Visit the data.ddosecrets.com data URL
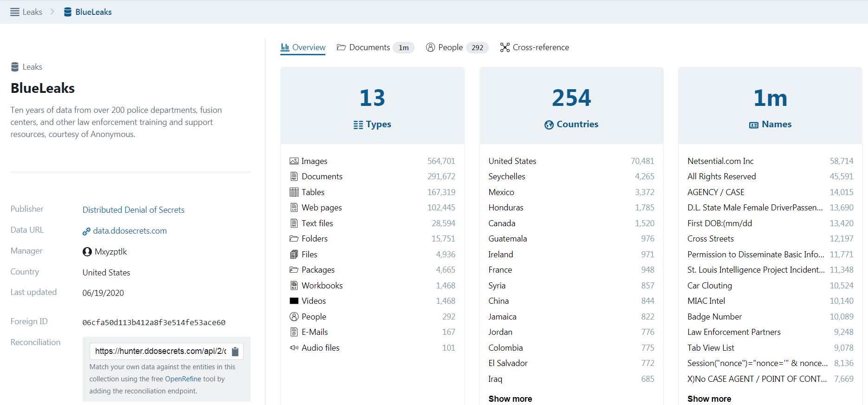The image size is (868, 405). pyautogui.click(x=130, y=231)
